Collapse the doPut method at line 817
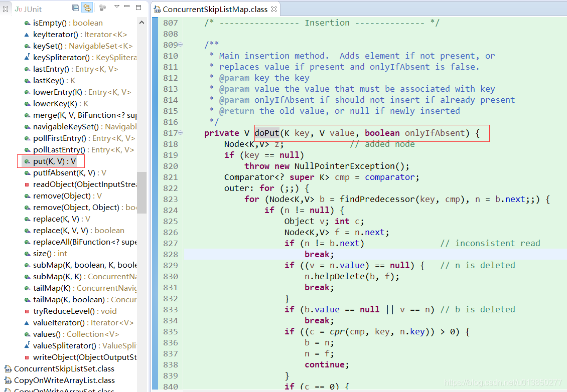 tap(181, 133)
